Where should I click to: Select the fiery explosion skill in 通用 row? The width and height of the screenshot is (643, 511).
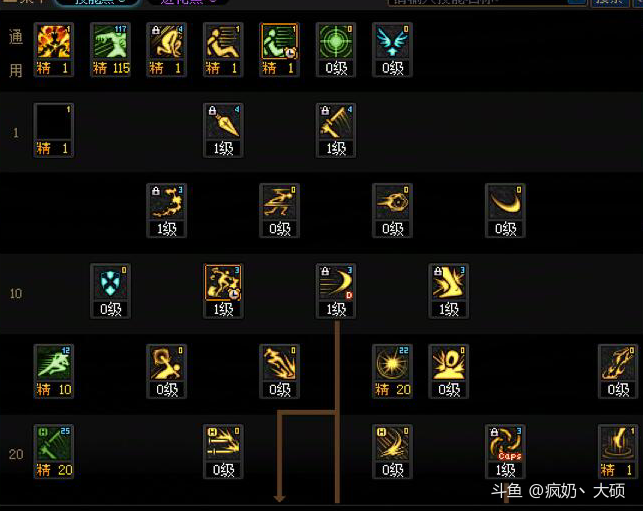coord(54,50)
